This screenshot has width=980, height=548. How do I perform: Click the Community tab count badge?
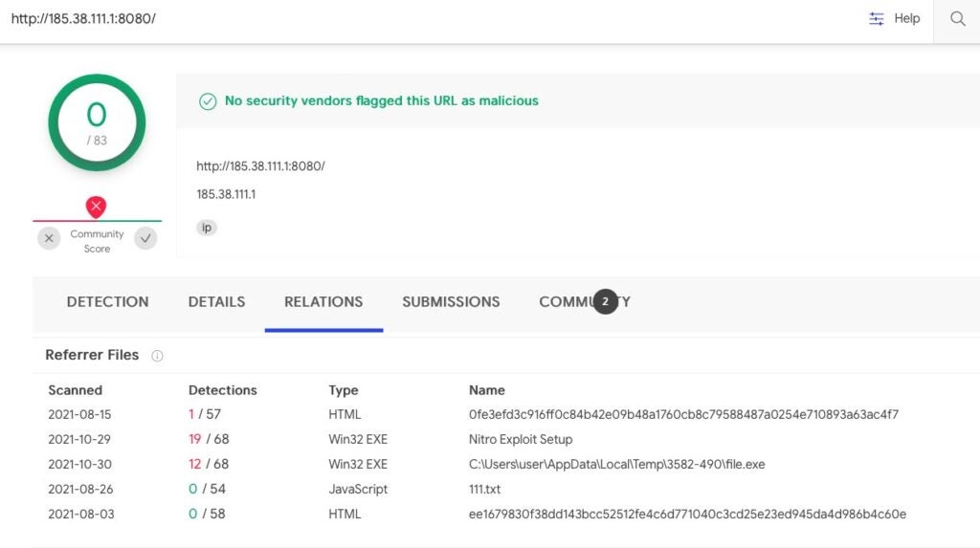click(x=605, y=301)
